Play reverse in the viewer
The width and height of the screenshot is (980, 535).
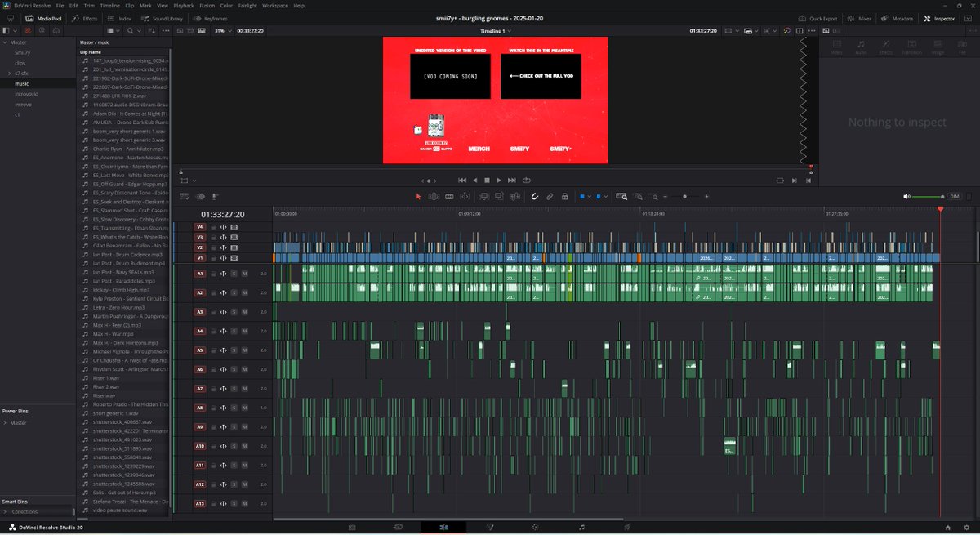pyautogui.click(x=474, y=180)
